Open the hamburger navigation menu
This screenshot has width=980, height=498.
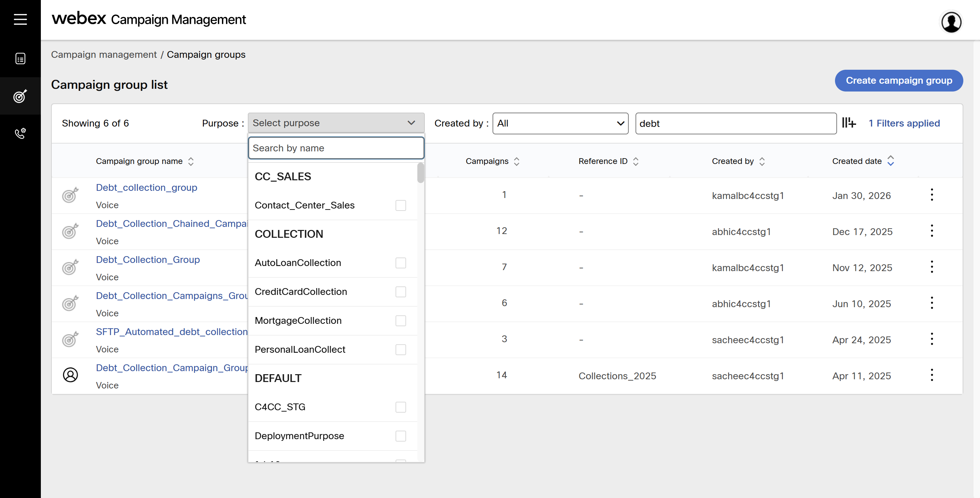click(20, 19)
